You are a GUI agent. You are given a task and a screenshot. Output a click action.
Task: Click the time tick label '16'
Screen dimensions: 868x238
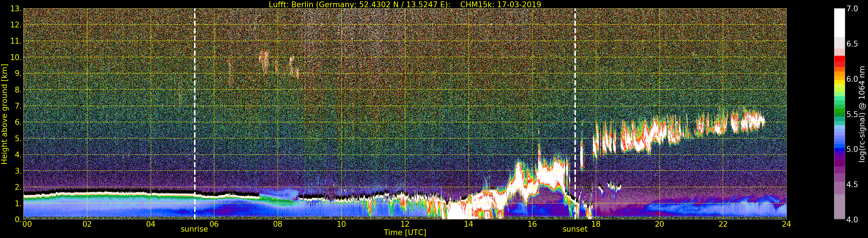[x=532, y=224]
